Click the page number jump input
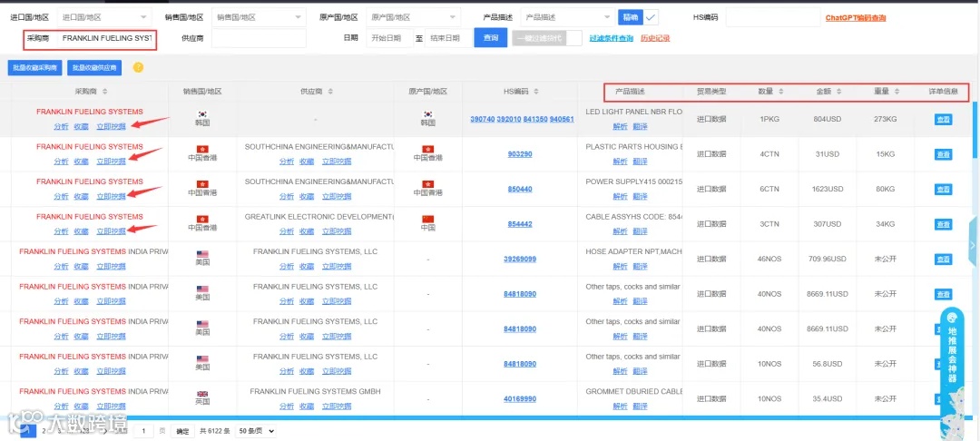Viewport: 980px width, 441px height. pyautogui.click(x=143, y=431)
